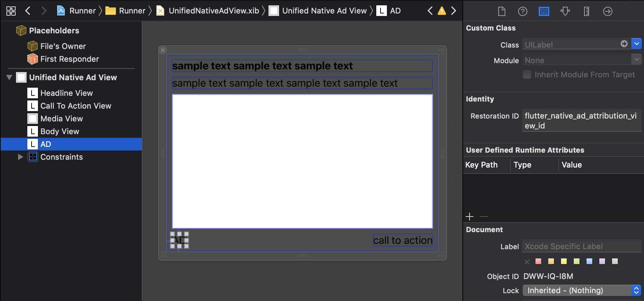644x301 pixels.
Task: Go forward in editor history
Action: (x=44, y=11)
